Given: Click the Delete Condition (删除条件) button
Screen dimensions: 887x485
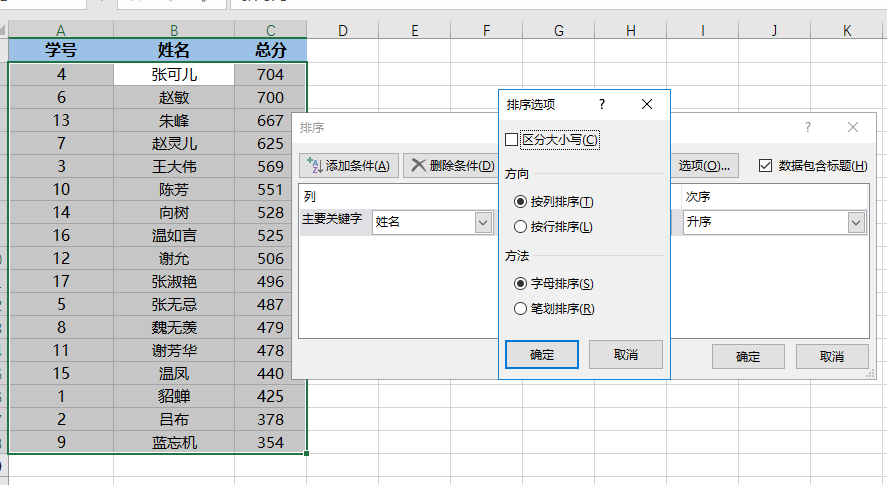Looking at the screenshot, I should [x=452, y=165].
